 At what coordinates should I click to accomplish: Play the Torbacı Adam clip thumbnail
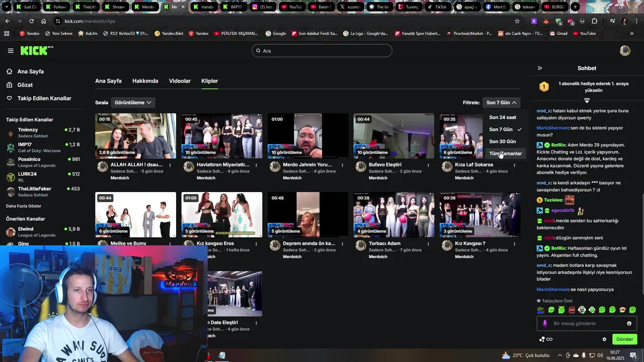click(394, 215)
